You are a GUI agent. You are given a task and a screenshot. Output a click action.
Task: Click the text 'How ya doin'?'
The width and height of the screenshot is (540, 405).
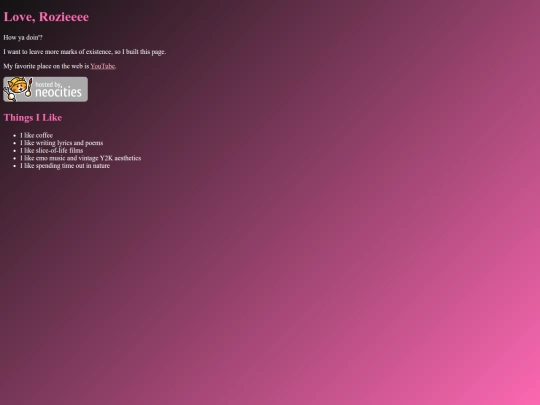[23, 38]
